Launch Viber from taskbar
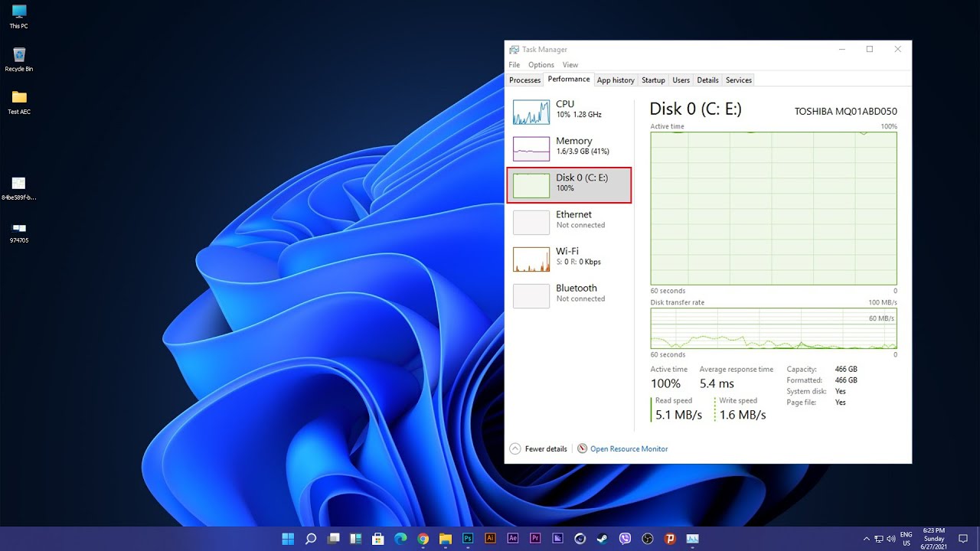This screenshot has height=551, width=980. (x=625, y=539)
